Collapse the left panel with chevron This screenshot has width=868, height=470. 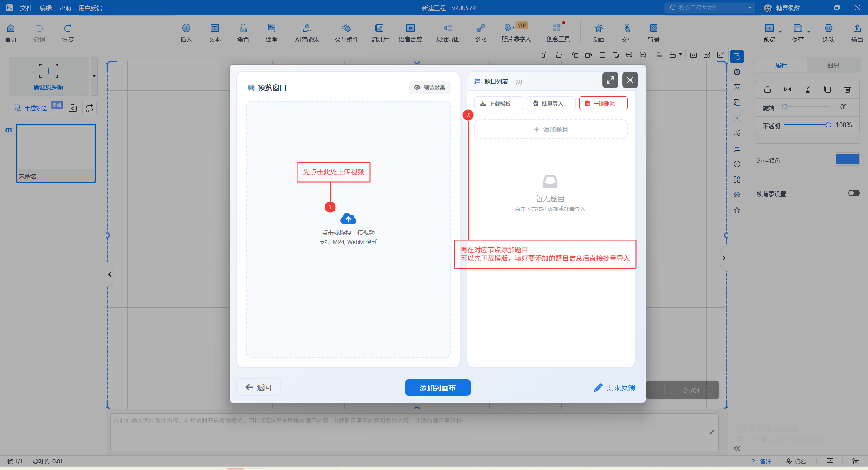(110, 274)
